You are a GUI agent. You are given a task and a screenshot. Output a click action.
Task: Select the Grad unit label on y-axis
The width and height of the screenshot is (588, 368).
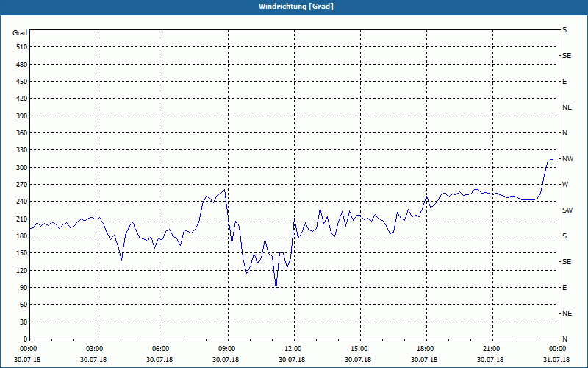pos(20,33)
